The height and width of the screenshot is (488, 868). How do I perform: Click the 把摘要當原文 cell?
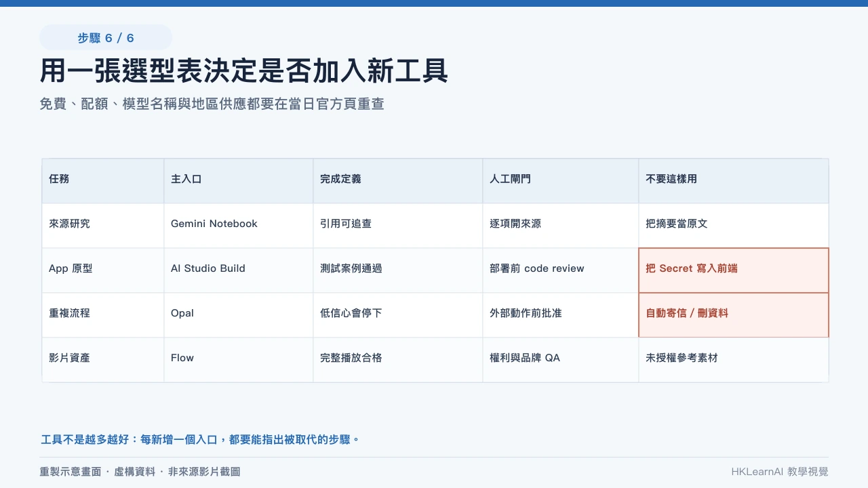click(x=734, y=226)
